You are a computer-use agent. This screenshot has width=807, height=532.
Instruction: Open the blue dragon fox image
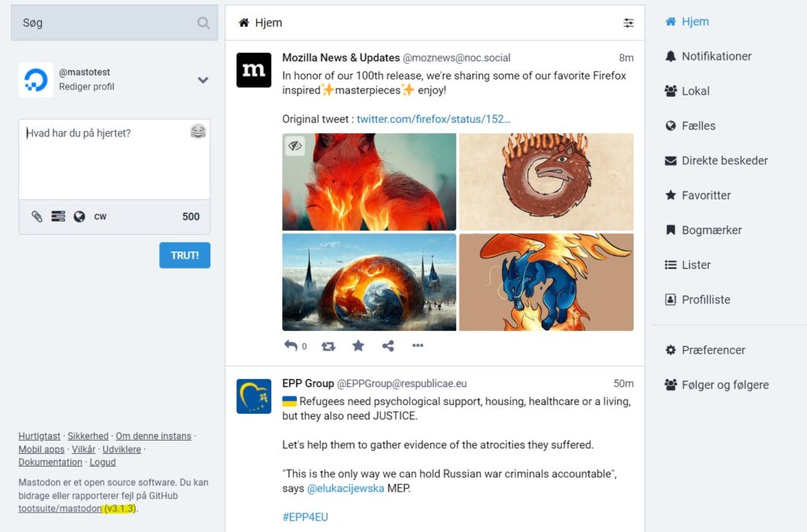[546, 282]
